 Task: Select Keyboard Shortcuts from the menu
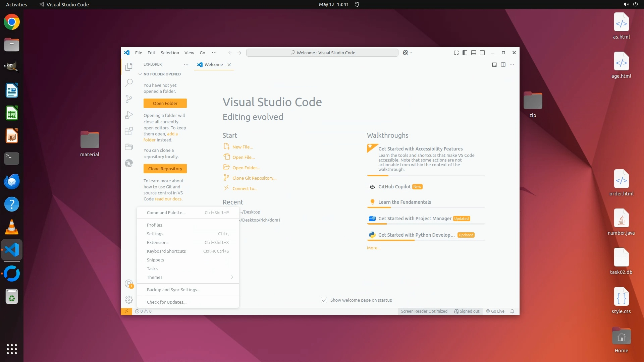click(166, 251)
